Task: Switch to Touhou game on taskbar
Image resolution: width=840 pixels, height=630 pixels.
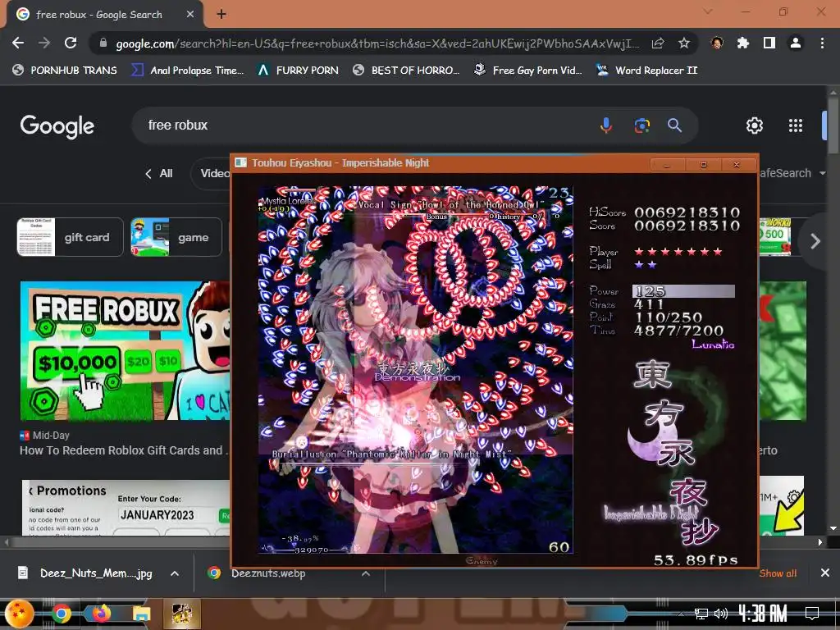Action: point(182,614)
